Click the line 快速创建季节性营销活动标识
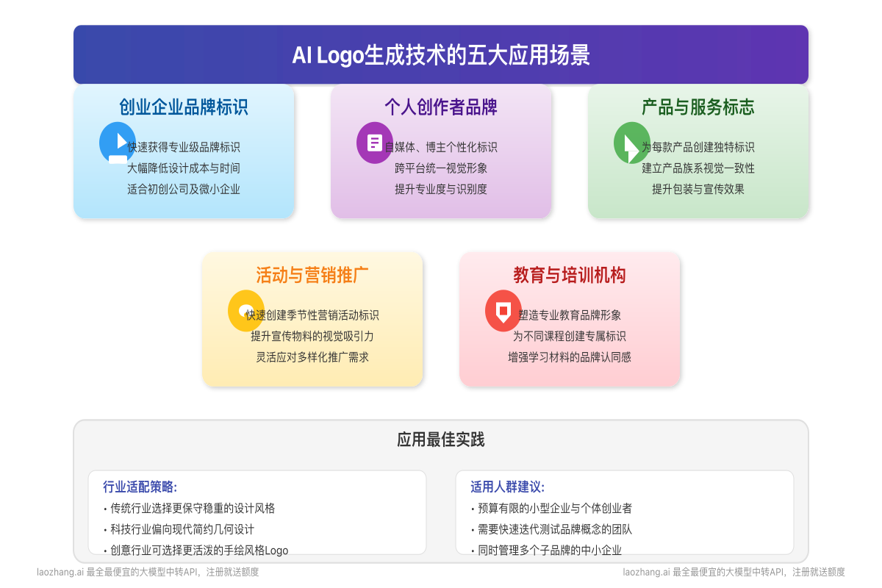The width and height of the screenshot is (882, 588). pos(312,315)
